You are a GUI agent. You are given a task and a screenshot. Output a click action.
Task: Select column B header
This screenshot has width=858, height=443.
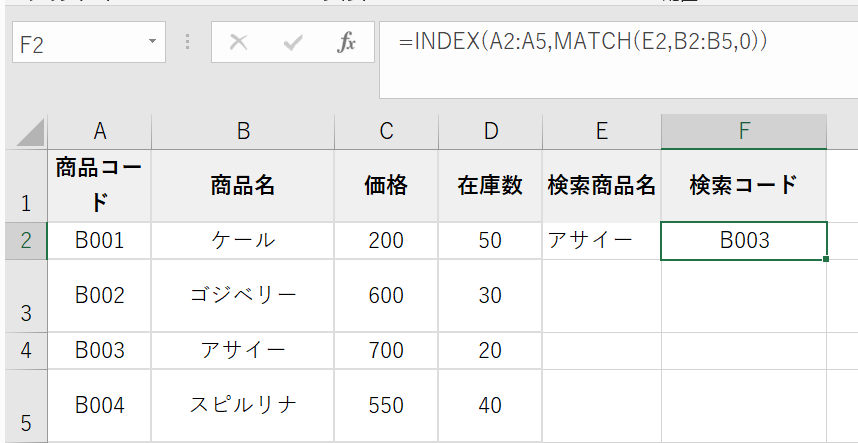pyautogui.click(x=243, y=132)
